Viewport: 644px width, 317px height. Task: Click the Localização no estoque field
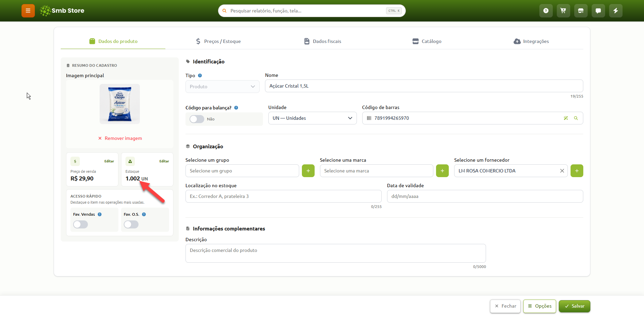click(x=283, y=196)
